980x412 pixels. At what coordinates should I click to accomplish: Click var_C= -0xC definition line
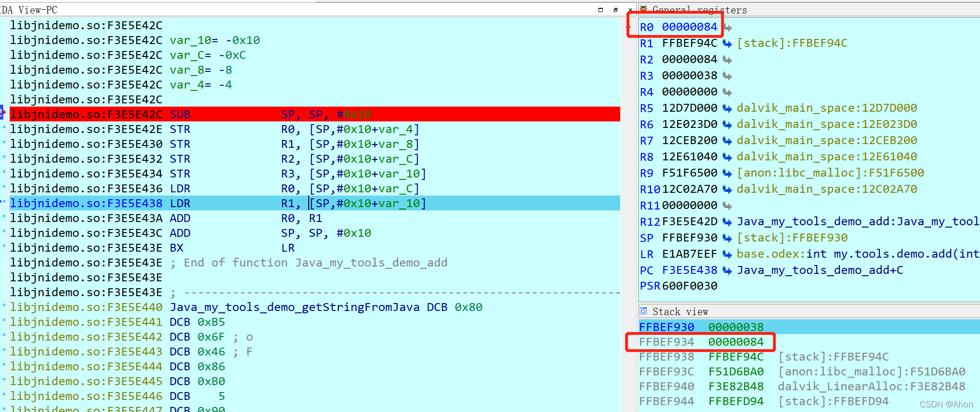[x=315, y=55]
